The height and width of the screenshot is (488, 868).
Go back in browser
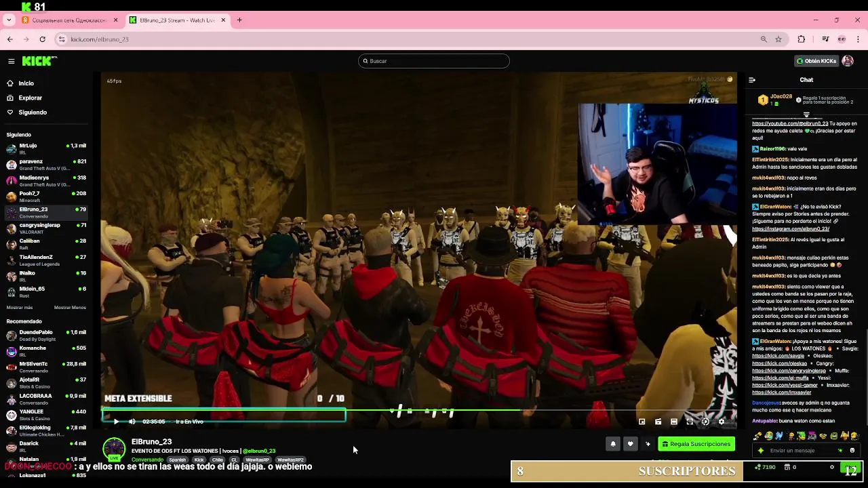pyautogui.click(x=10, y=39)
